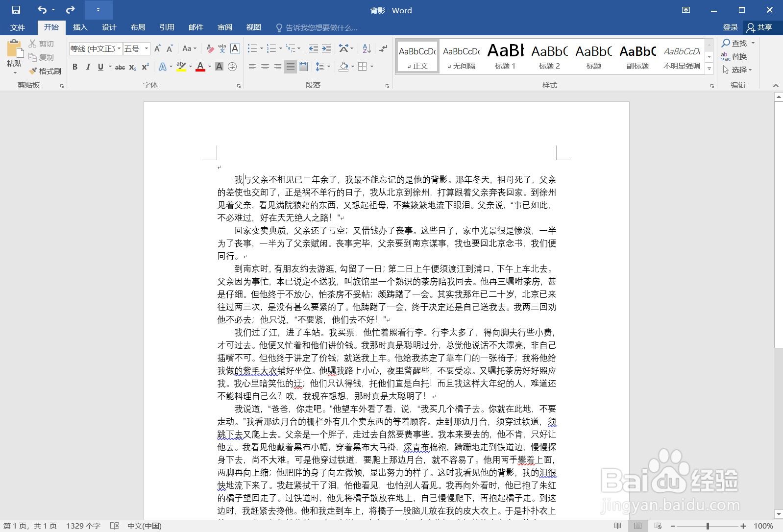Screen dimensions: 783x532
Task: Insert a multilevel list
Action: click(291, 48)
